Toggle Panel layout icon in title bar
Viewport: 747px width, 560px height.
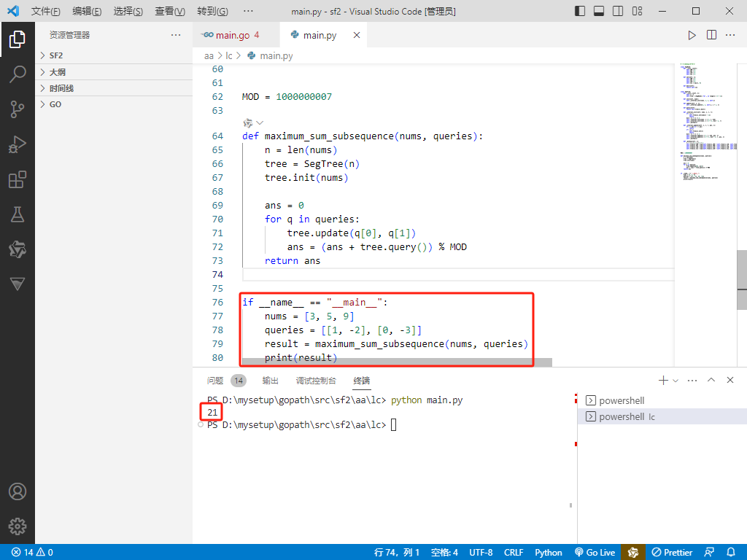point(599,11)
